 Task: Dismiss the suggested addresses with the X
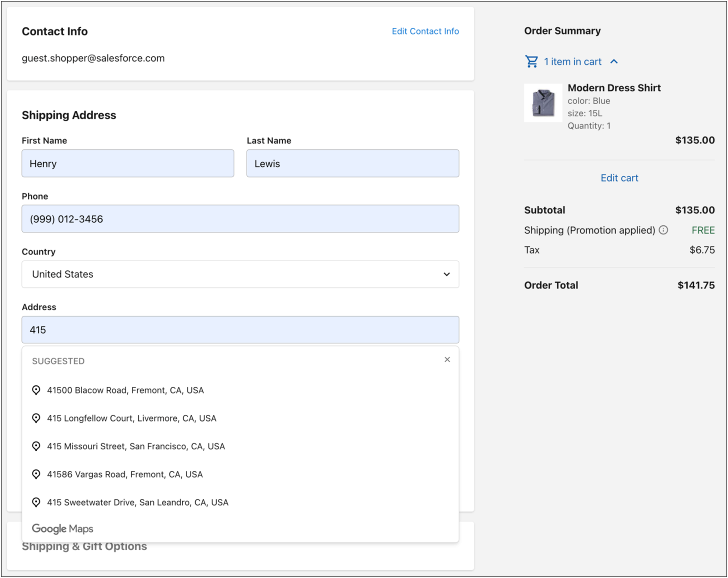point(447,359)
